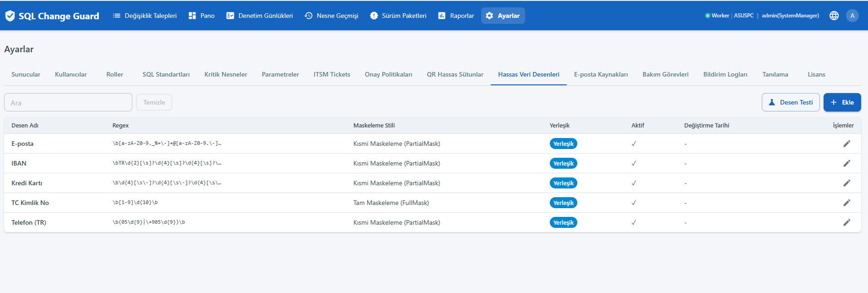
Task: Switch to QR Hassas Sütunlar tab
Action: click(455, 74)
